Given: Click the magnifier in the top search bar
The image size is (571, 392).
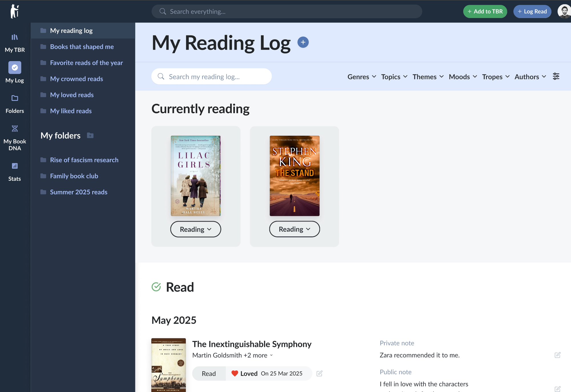Looking at the screenshot, I should [x=163, y=11].
